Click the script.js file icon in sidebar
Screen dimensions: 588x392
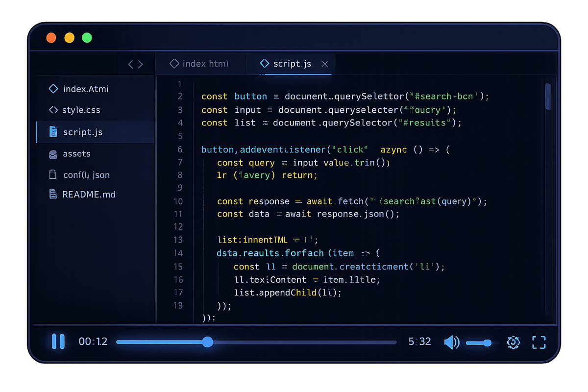[54, 132]
